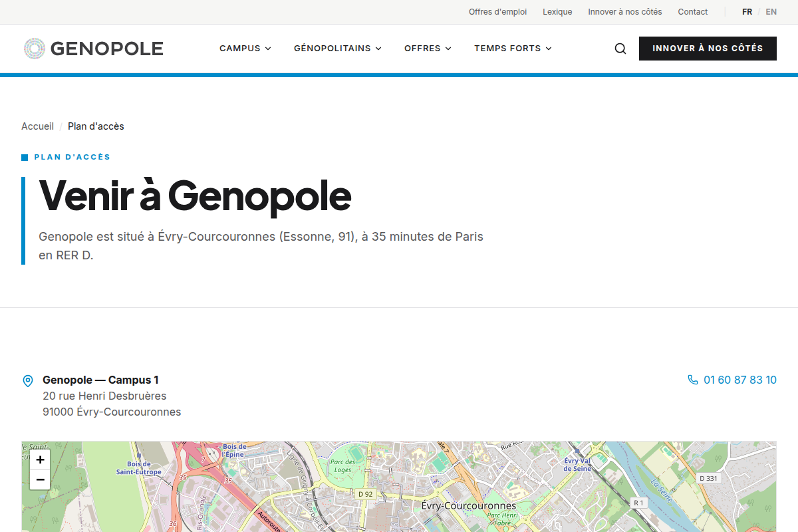Go back to Accueil via breadcrumb
Screen dimensions: 798x532
click(37, 126)
